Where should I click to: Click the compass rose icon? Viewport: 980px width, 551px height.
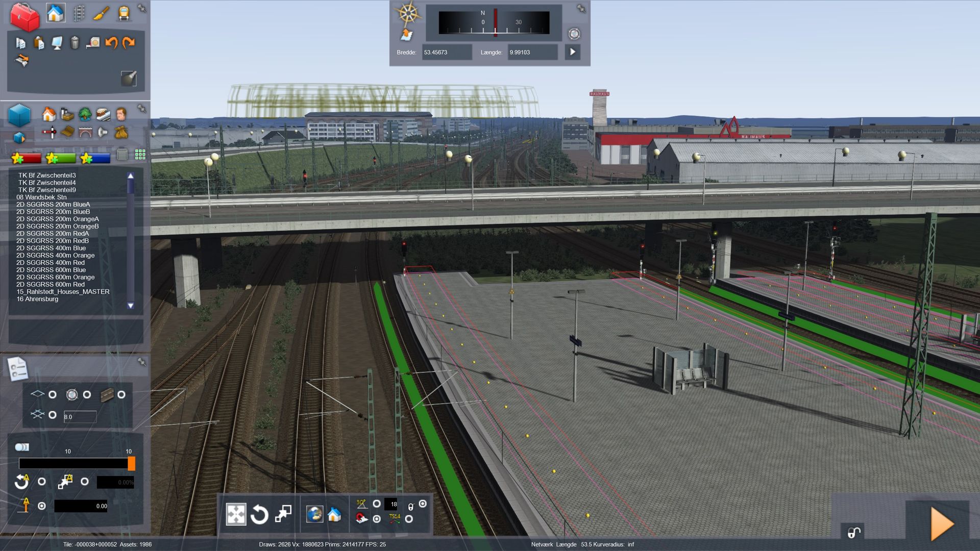(x=408, y=13)
